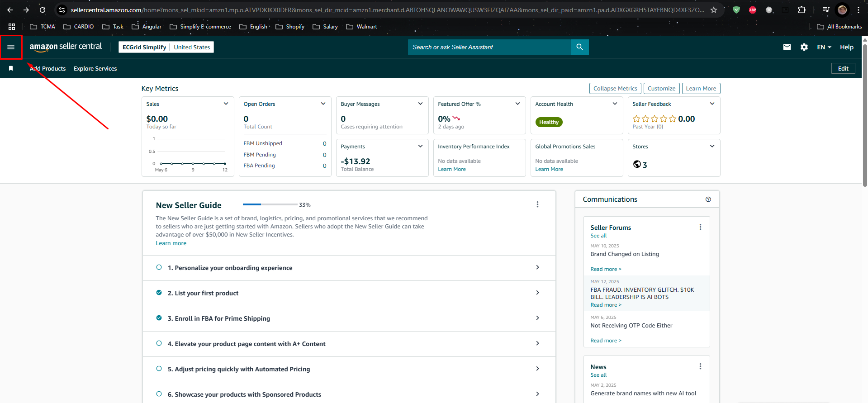This screenshot has height=403, width=868.
Task: Expand the Sales metric dropdown
Action: tap(226, 104)
